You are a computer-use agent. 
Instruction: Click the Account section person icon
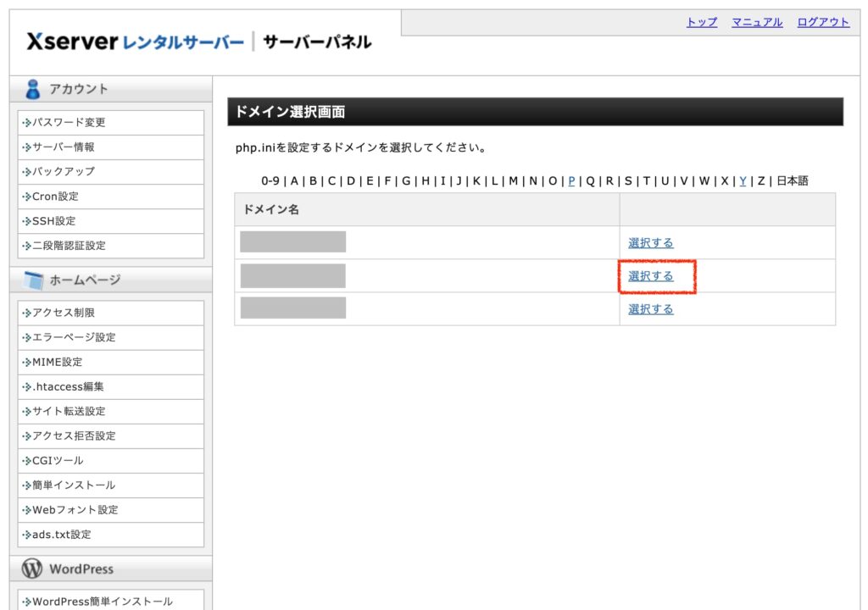click(33, 89)
